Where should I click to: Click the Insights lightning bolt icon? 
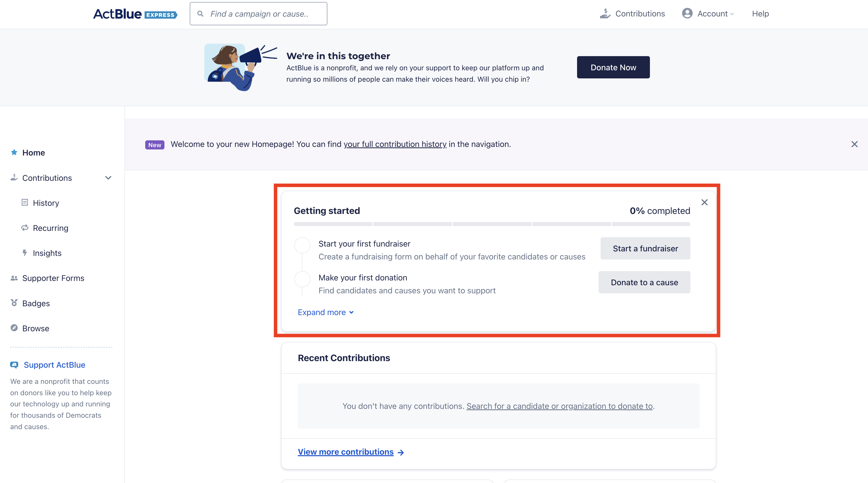(x=25, y=253)
